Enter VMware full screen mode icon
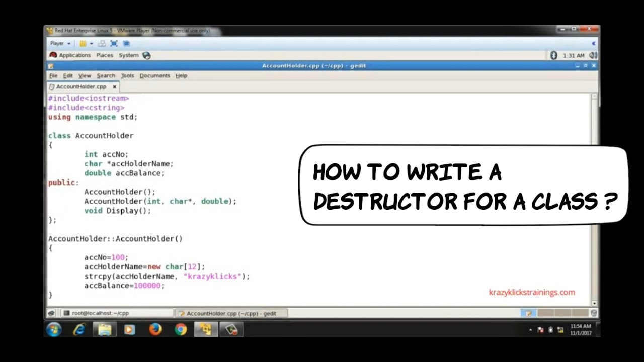This screenshot has height=362, width=644. pos(114,44)
